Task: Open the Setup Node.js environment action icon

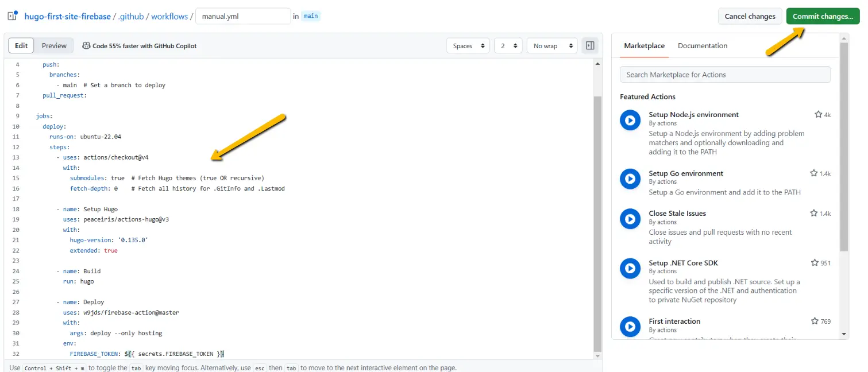Action: [630, 120]
